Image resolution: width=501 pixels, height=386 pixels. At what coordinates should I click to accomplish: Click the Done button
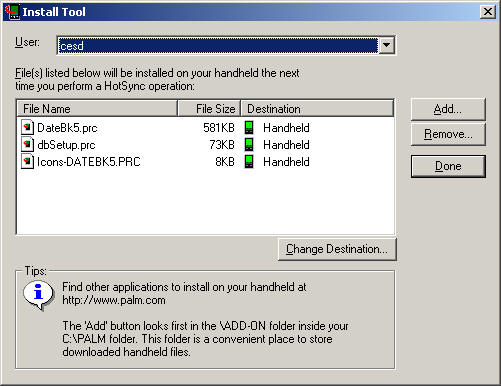[x=448, y=166]
